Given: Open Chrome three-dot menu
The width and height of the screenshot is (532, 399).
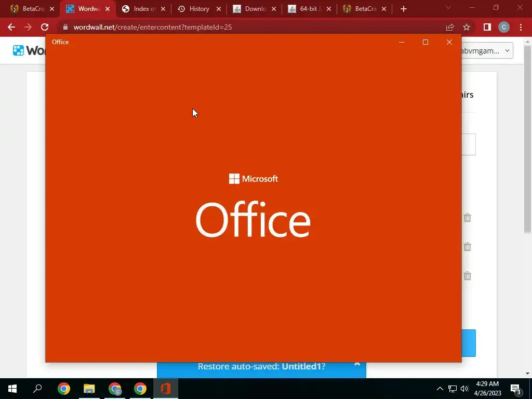Looking at the screenshot, I should click(521, 27).
